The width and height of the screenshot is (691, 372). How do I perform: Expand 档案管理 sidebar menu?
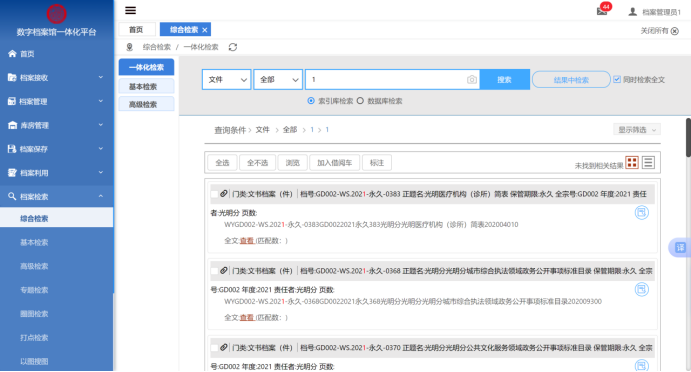click(56, 101)
